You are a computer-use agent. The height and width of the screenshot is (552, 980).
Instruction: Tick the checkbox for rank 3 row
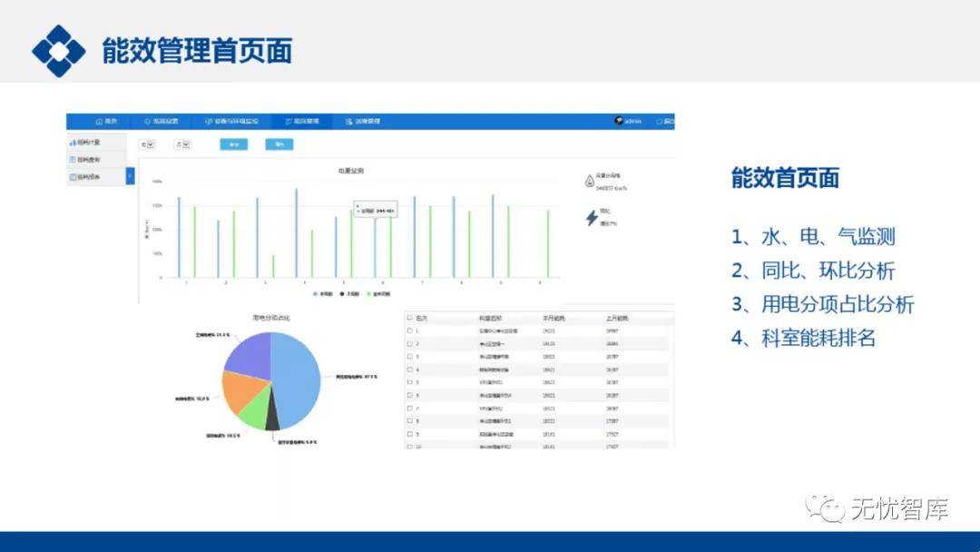[x=410, y=356]
